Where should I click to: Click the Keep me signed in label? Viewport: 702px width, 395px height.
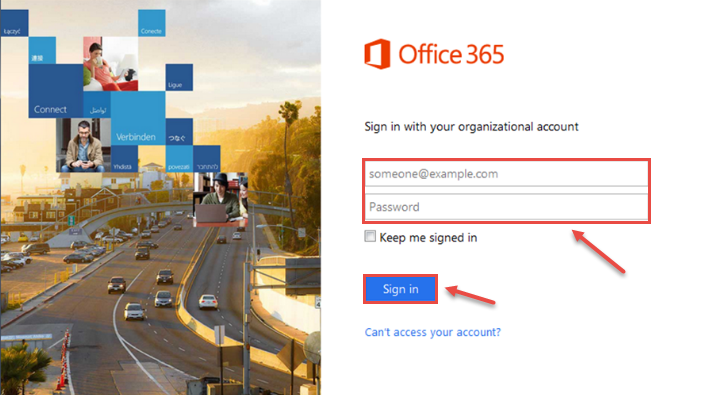[428, 238]
